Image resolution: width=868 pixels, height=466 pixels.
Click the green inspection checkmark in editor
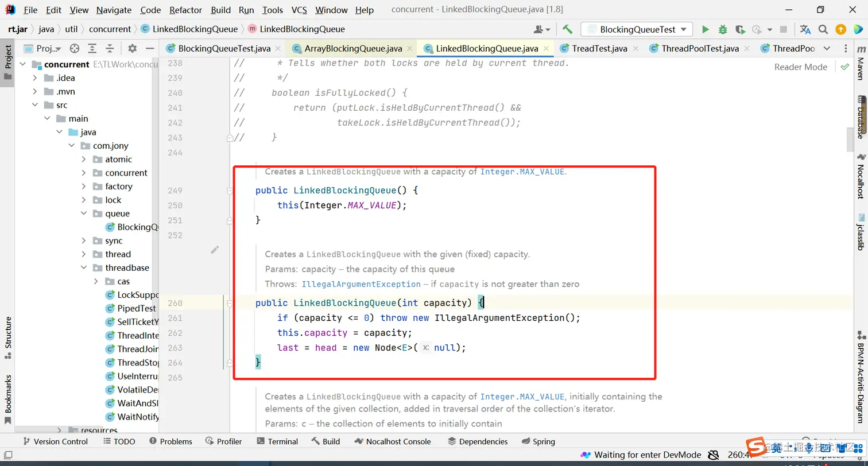click(844, 67)
